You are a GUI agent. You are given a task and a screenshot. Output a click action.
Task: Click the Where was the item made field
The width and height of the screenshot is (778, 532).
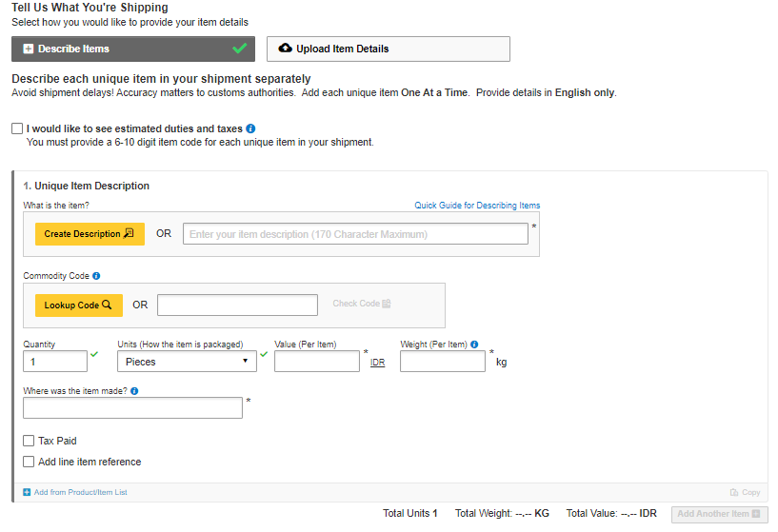click(133, 407)
